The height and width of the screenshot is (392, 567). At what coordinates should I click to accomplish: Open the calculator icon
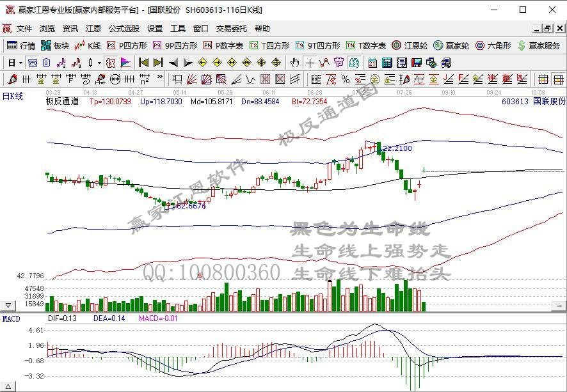387,63
